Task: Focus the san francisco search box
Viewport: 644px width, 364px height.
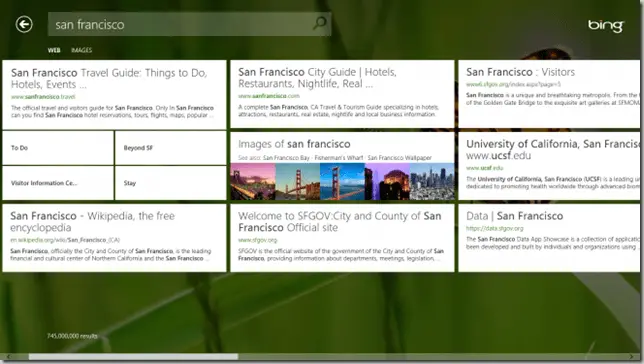Action: [x=189, y=24]
